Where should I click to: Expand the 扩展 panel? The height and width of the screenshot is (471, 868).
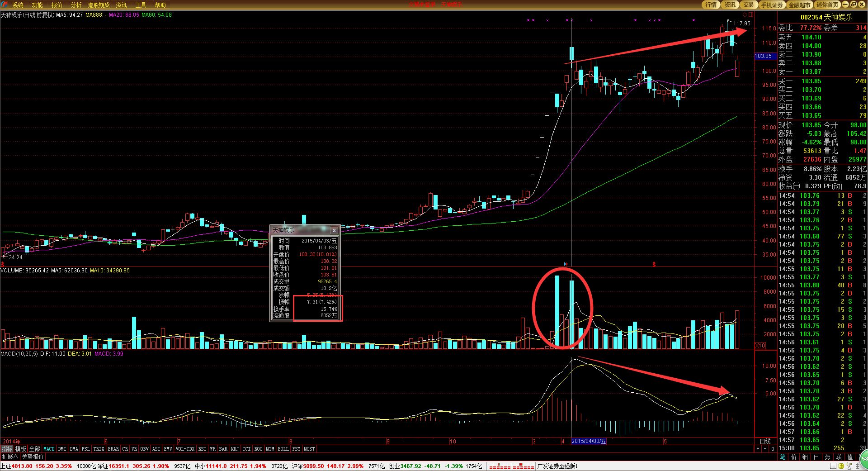(9, 457)
